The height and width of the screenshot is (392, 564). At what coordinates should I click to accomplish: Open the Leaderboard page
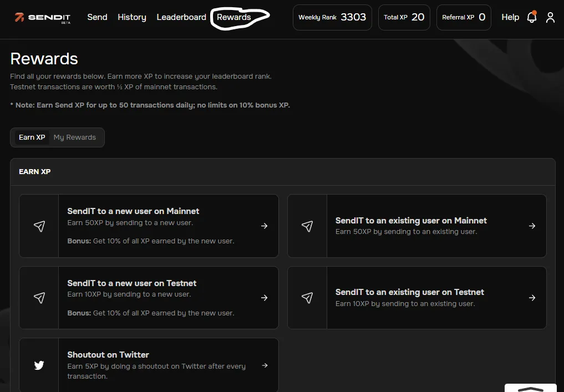click(181, 17)
